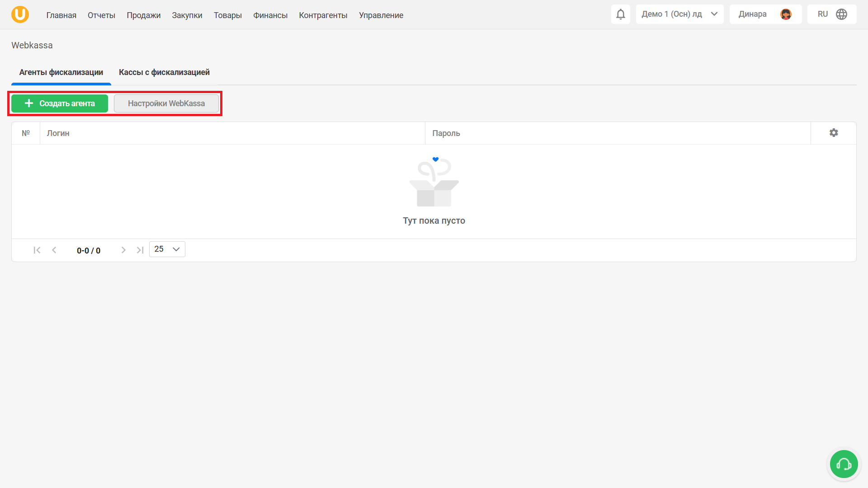Viewport: 868px width, 488px height.
Task: Click the Настройки WebKassa button
Action: (166, 103)
